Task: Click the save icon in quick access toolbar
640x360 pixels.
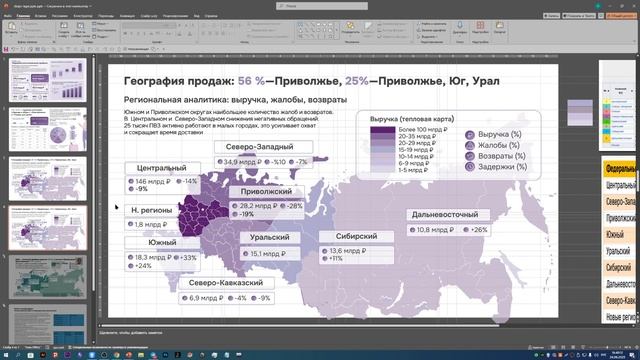Action: click(x=6, y=49)
